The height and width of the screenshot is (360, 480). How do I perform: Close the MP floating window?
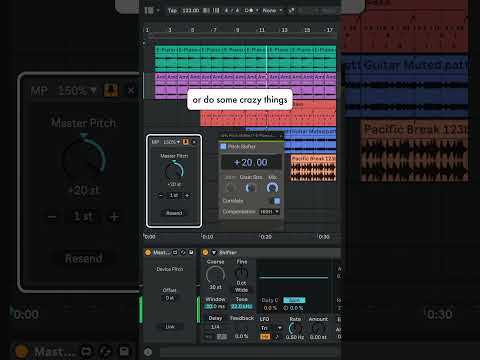click(x=194, y=142)
